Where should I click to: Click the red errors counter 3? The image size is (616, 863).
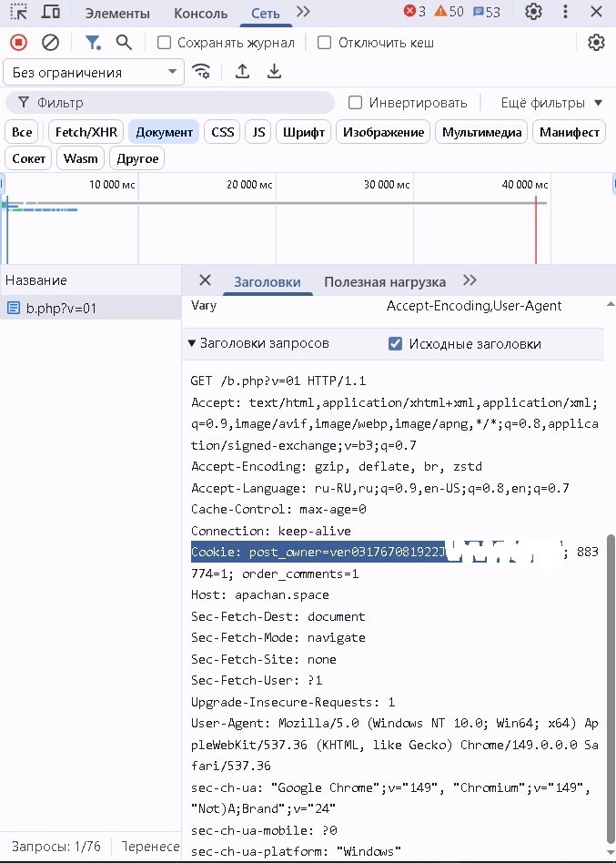415,12
